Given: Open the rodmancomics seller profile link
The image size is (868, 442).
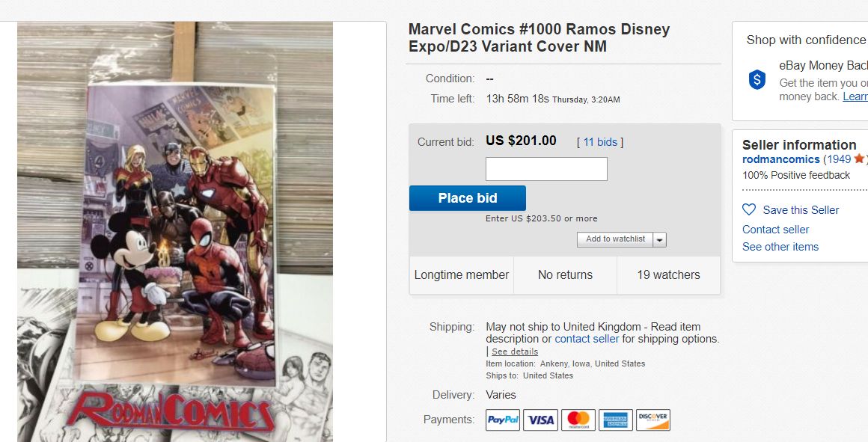Looking at the screenshot, I should pyautogui.click(x=780, y=159).
